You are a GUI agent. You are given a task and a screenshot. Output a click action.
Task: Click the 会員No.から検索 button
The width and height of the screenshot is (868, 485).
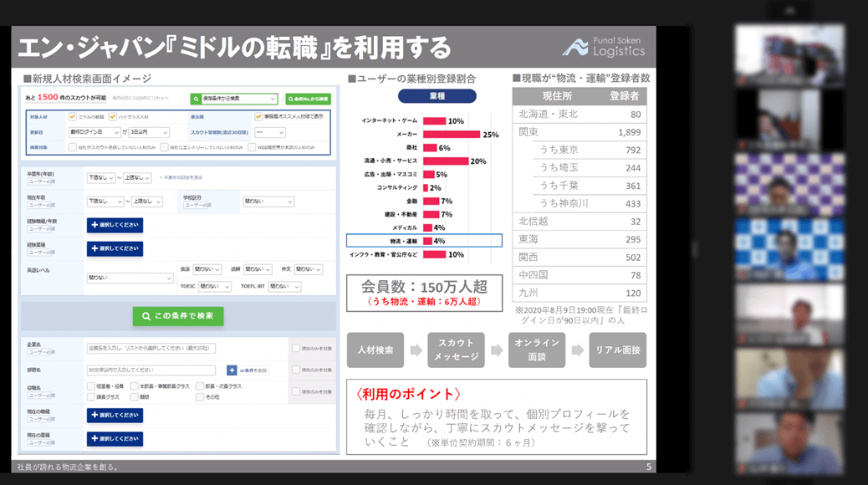[308, 99]
